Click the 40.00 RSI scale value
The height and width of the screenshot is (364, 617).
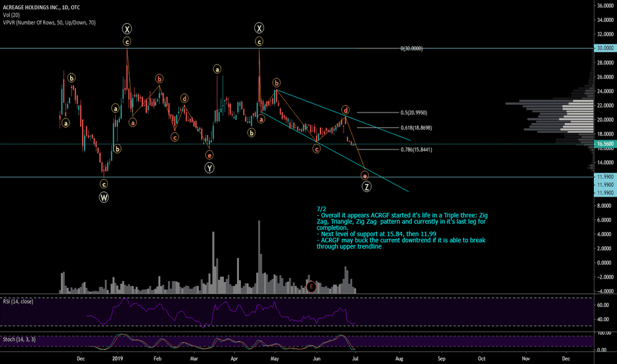point(603,320)
